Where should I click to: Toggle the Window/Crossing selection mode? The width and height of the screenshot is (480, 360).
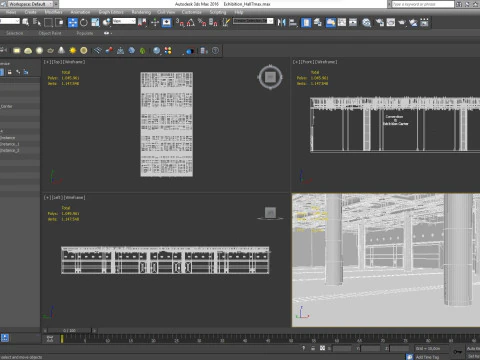pyautogui.click(x=59, y=22)
